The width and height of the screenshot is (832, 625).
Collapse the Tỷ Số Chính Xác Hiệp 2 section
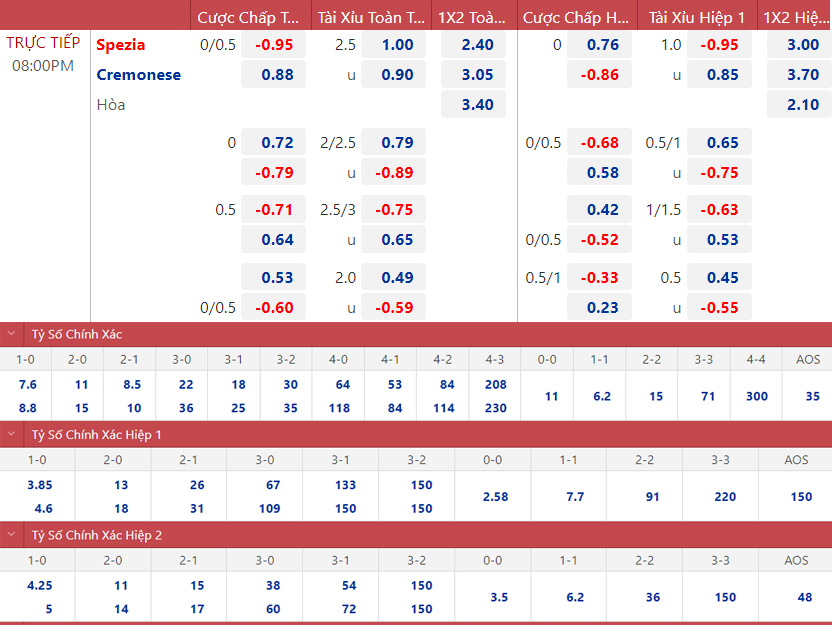(x=11, y=535)
